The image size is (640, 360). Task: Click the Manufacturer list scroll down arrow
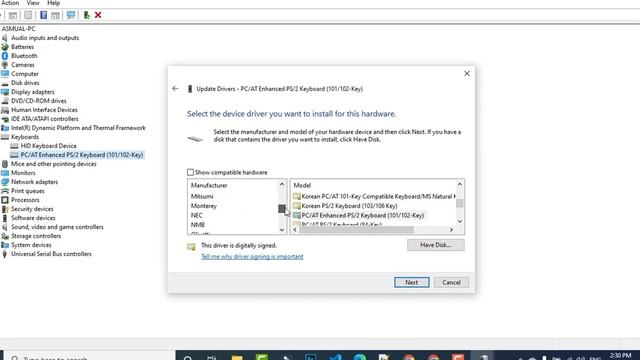pos(282,230)
